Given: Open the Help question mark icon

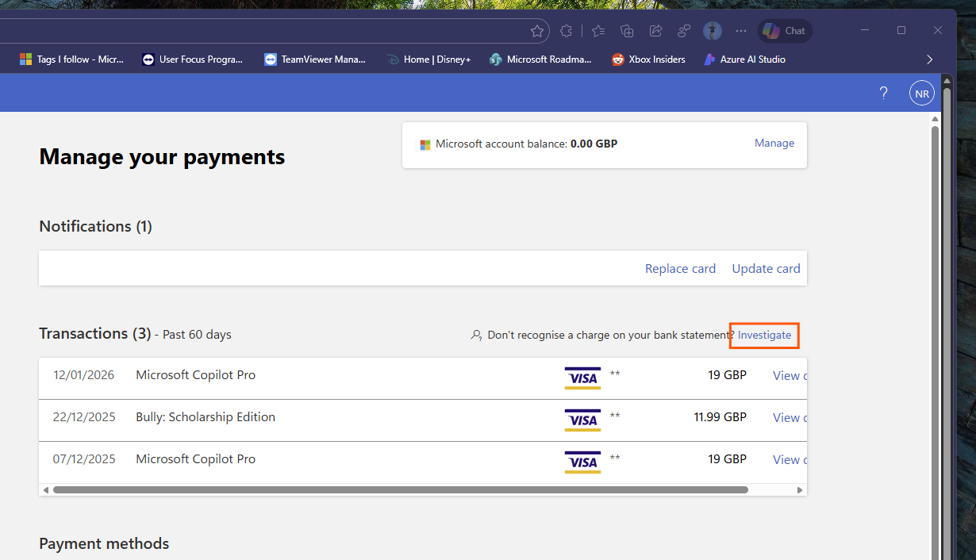Looking at the screenshot, I should pyautogui.click(x=883, y=93).
